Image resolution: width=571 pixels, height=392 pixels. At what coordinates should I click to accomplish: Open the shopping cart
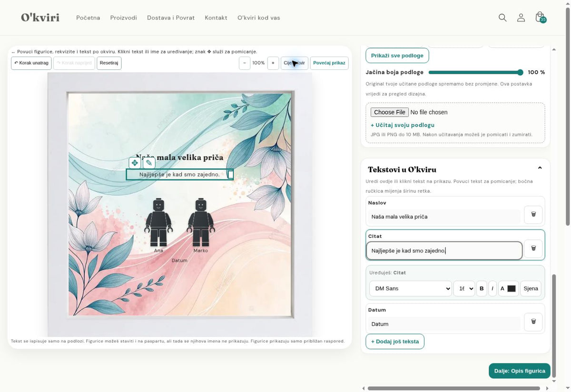tap(540, 18)
